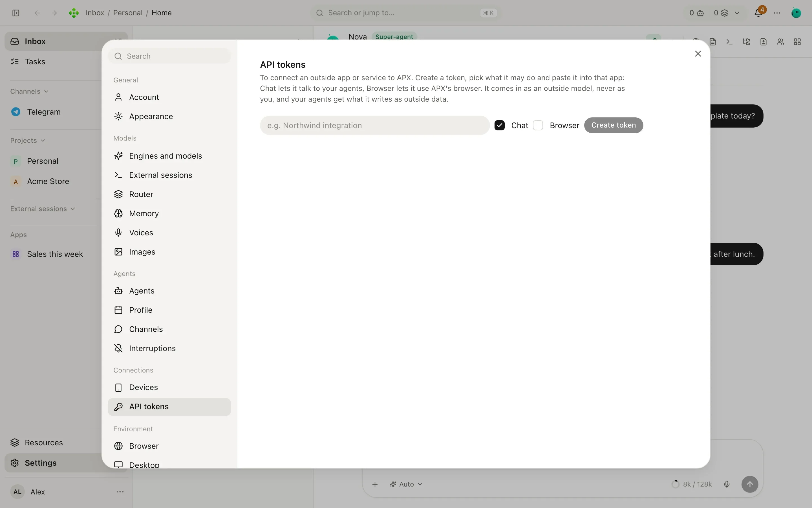Screen dimensions: 812x508
Task: Collapse the Channels section
Action: pyautogui.click(x=30, y=91)
